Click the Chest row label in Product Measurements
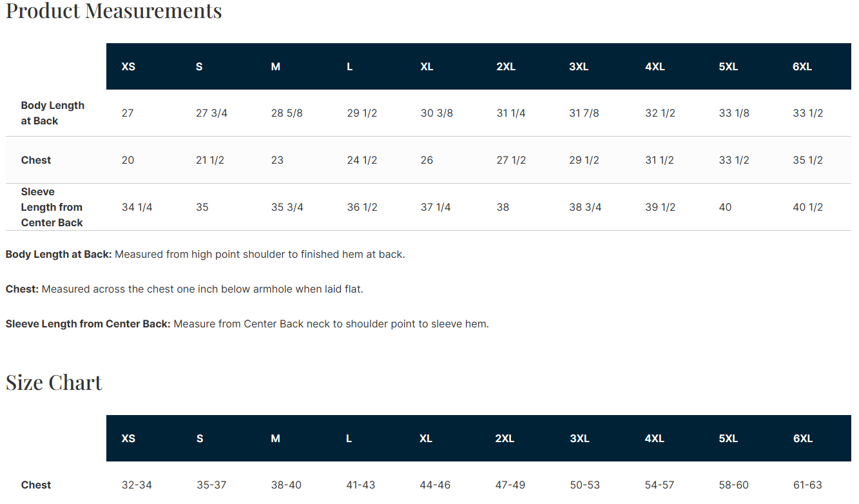 point(36,160)
